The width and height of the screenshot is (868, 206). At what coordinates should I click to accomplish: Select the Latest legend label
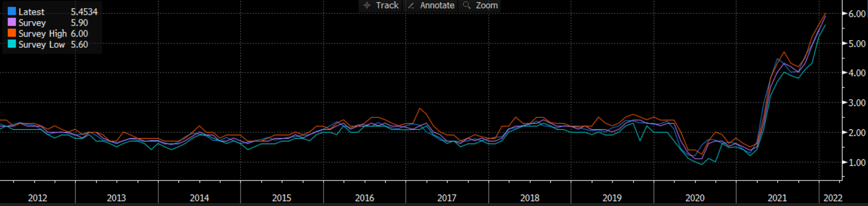32,11
